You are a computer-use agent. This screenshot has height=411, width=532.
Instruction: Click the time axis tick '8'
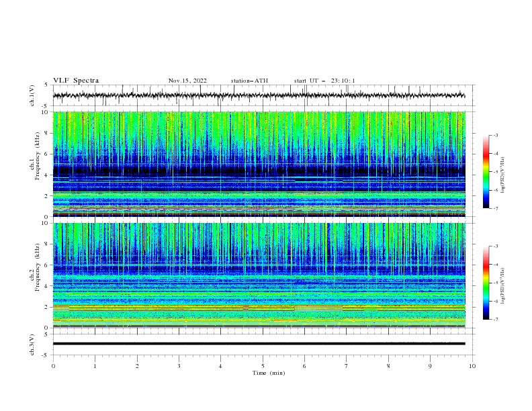click(x=388, y=366)
